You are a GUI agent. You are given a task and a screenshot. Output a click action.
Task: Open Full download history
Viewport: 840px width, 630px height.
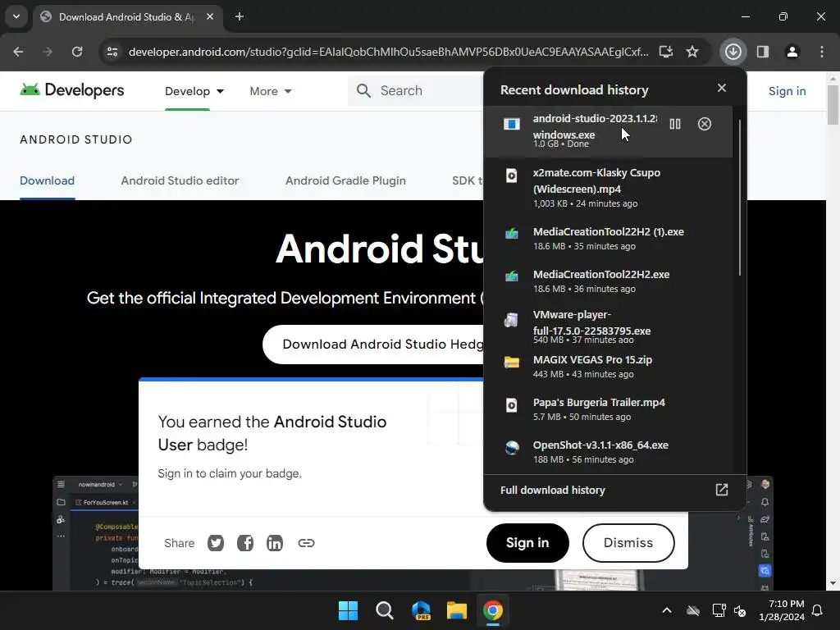(615, 490)
